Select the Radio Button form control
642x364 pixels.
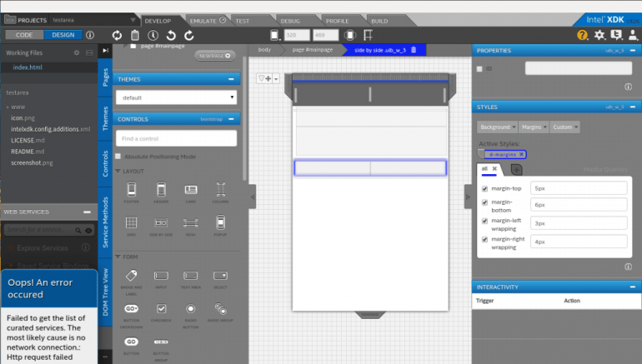(x=191, y=316)
